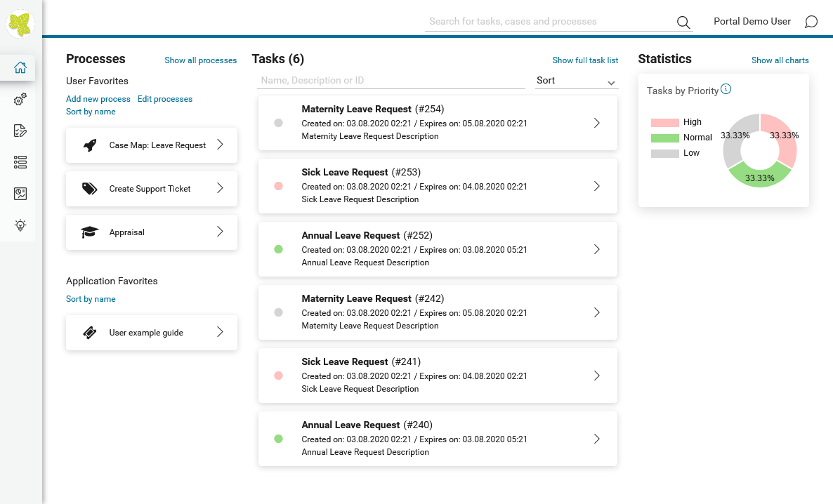Open the task checklist icon in sidebar

point(20,131)
